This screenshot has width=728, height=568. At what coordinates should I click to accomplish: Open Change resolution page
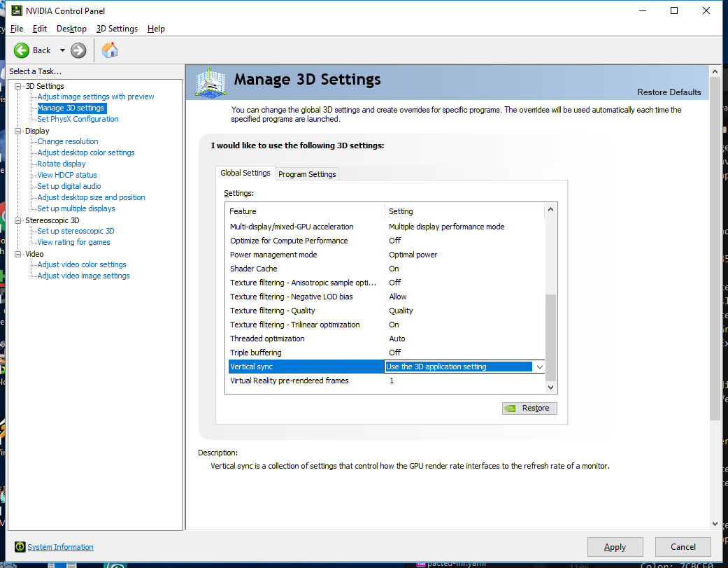[68, 141]
